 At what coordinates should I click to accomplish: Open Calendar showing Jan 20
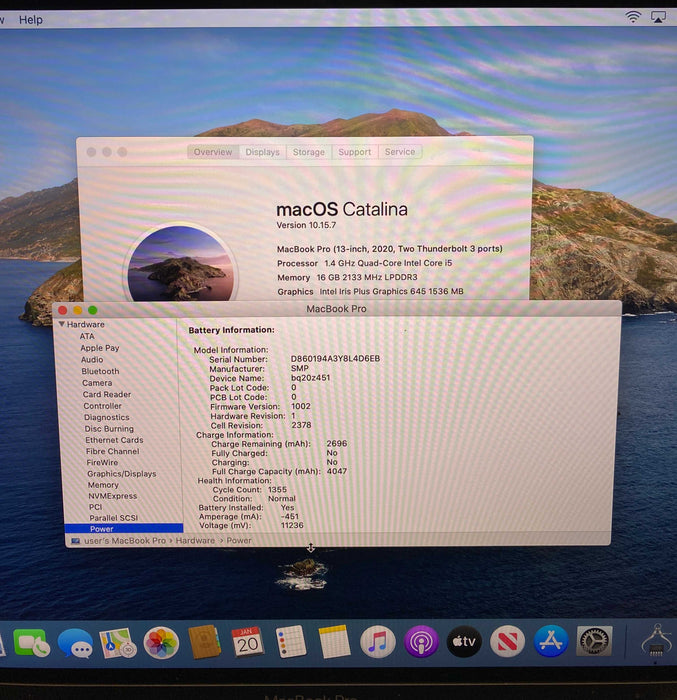(x=247, y=642)
